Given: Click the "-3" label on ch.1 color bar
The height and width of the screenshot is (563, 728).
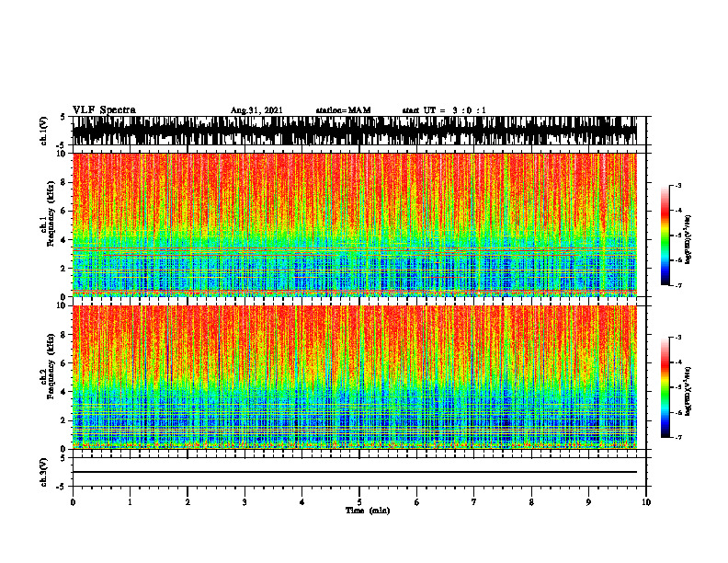Looking at the screenshot, I should [678, 186].
